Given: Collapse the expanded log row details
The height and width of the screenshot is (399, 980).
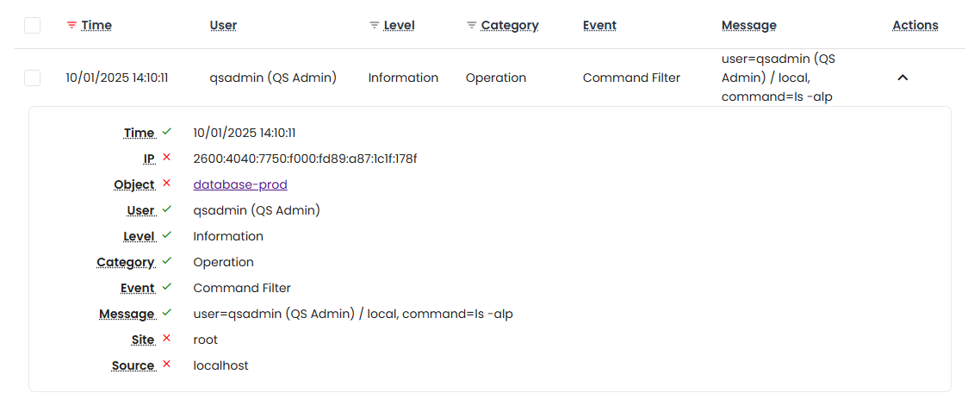Looking at the screenshot, I should [x=902, y=78].
